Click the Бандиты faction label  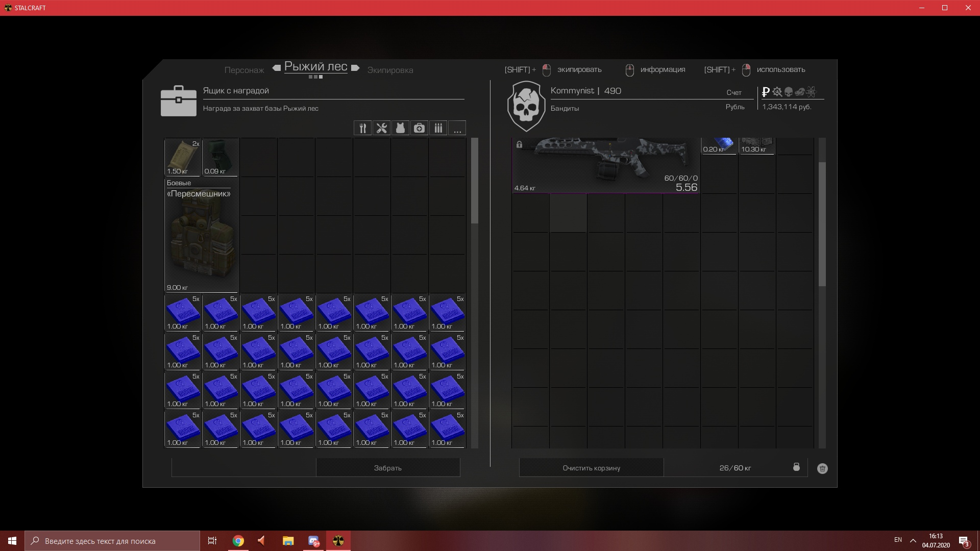click(x=565, y=108)
